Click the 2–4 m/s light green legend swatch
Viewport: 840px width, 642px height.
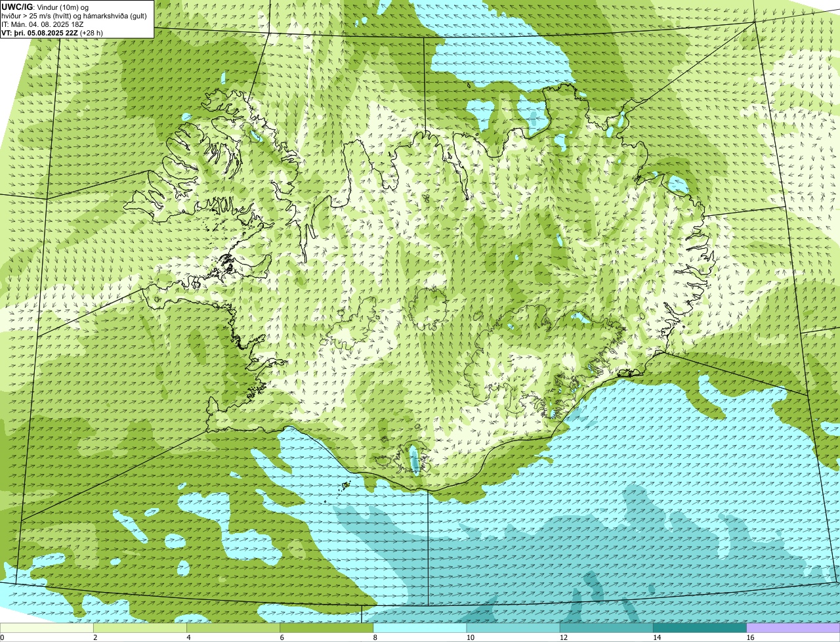pyautogui.click(x=140, y=628)
